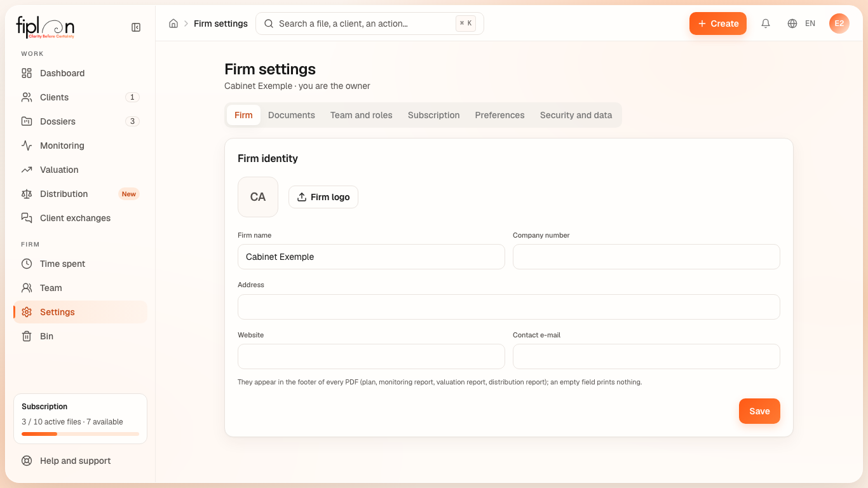868x488 pixels.
Task: Click the home breadcrumb icon
Action: tap(173, 24)
